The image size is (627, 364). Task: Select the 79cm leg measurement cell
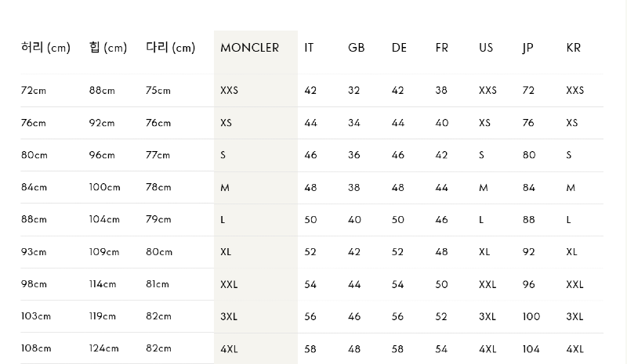point(158,219)
